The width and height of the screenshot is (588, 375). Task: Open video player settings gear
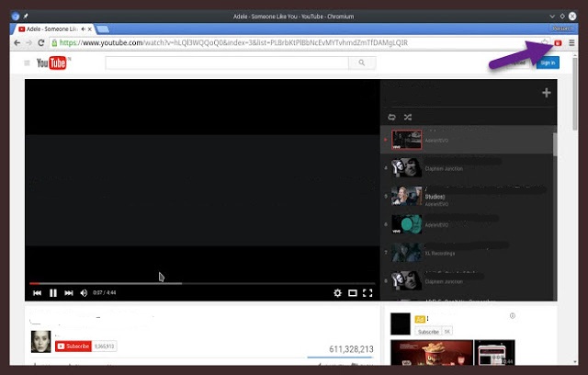tap(337, 293)
